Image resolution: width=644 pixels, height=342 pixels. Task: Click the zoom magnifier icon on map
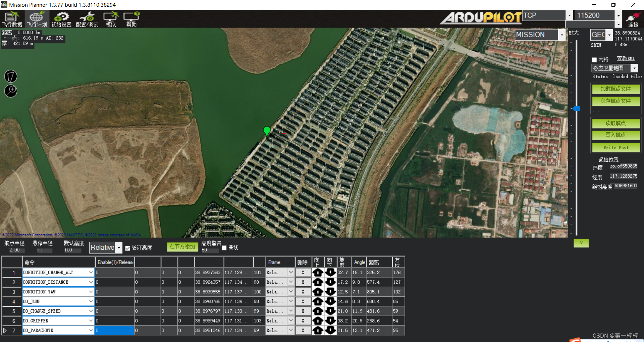(11, 91)
